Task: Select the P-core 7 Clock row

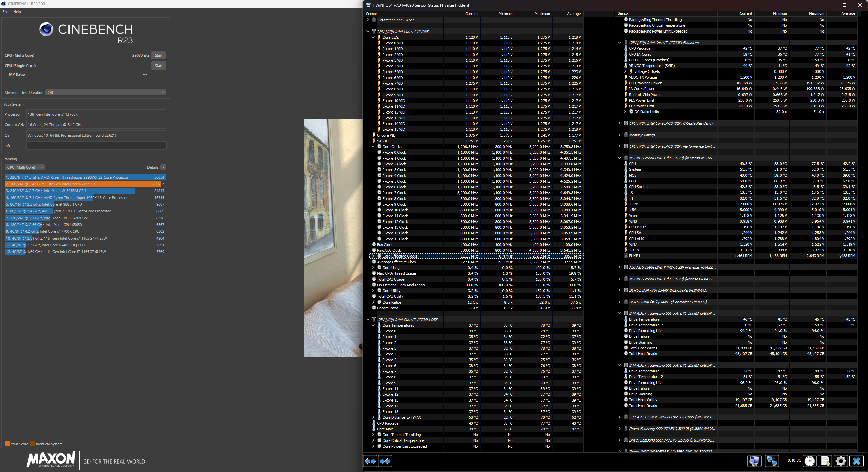Action: [476, 193]
